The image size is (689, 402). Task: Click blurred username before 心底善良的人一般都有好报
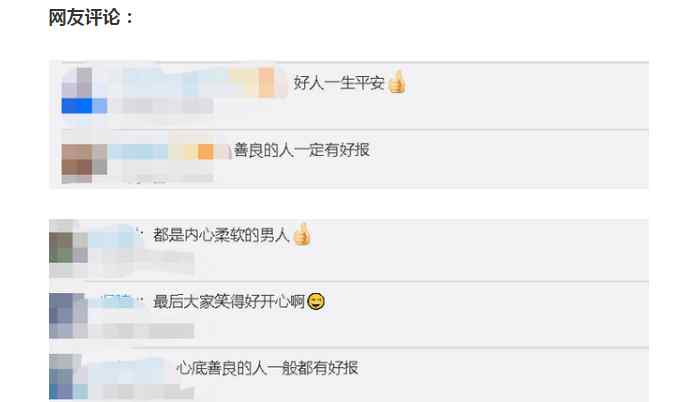coord(127,368)
